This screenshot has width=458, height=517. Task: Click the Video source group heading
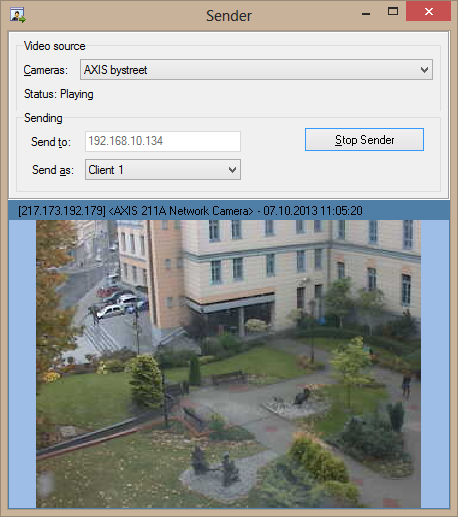55,46
